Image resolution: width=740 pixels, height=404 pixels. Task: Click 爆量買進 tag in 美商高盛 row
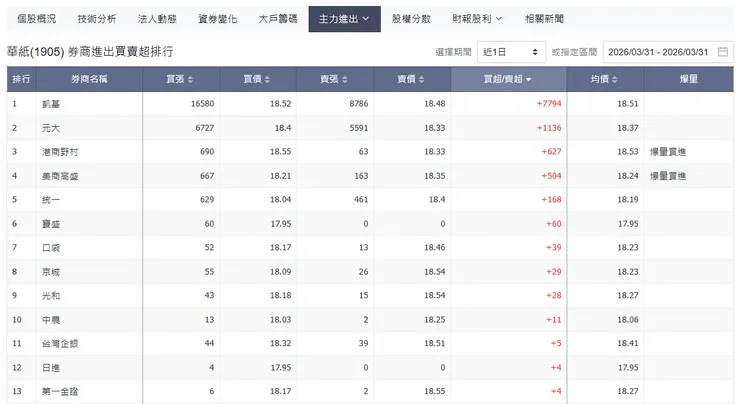click(x=668, y=176)
